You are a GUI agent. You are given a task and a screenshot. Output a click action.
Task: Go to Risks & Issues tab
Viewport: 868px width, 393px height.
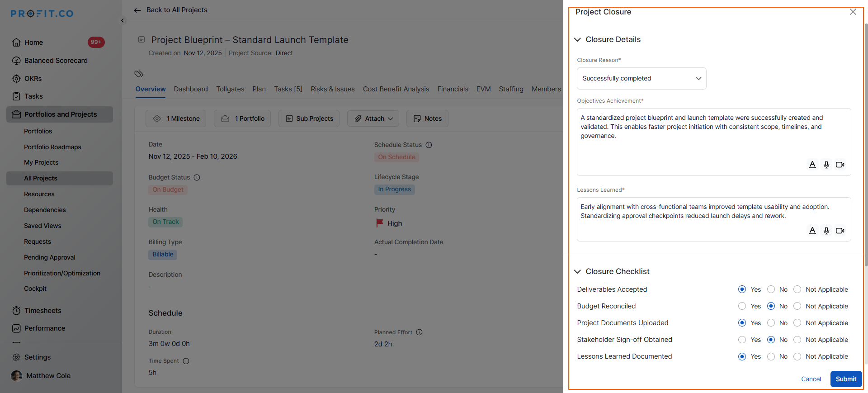333,89
